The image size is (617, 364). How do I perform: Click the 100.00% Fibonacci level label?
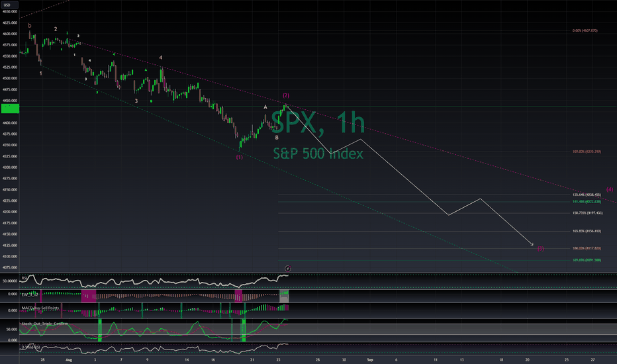(x=587, y=152)
